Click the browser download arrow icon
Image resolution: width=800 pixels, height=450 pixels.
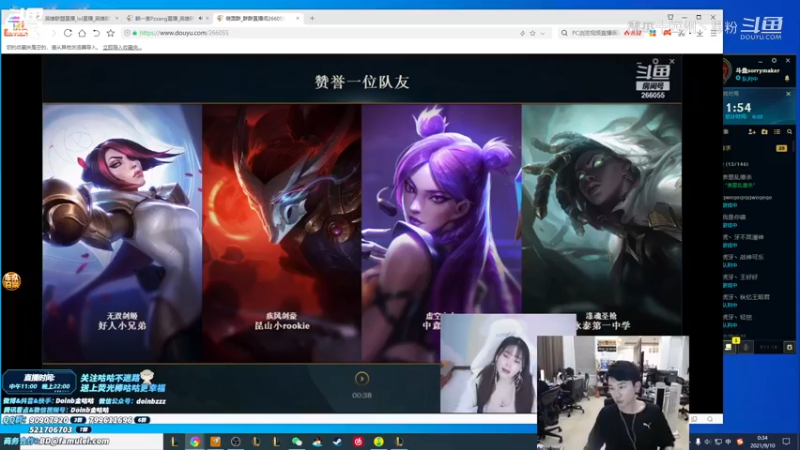699,33
